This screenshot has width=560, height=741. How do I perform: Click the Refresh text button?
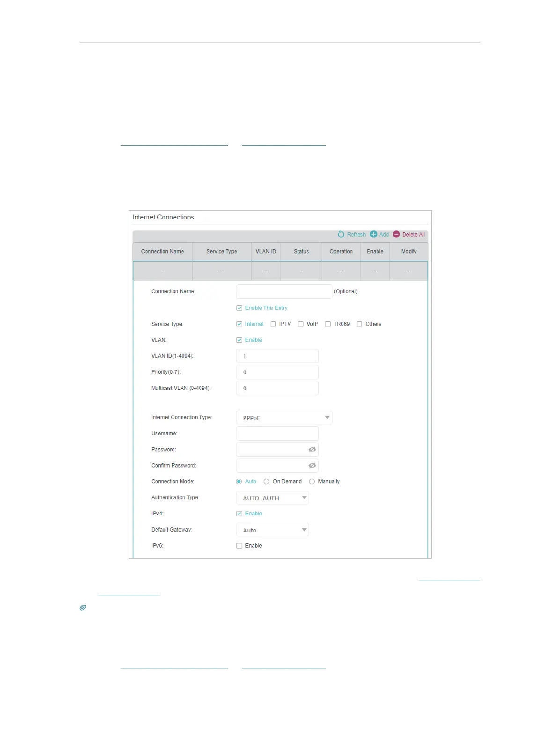point(356,235)
